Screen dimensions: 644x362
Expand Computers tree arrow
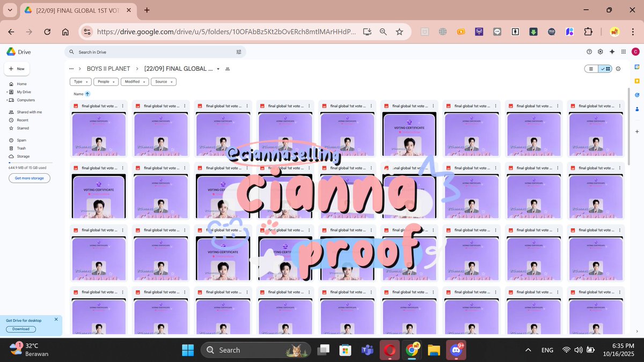[x=7, y=100]
